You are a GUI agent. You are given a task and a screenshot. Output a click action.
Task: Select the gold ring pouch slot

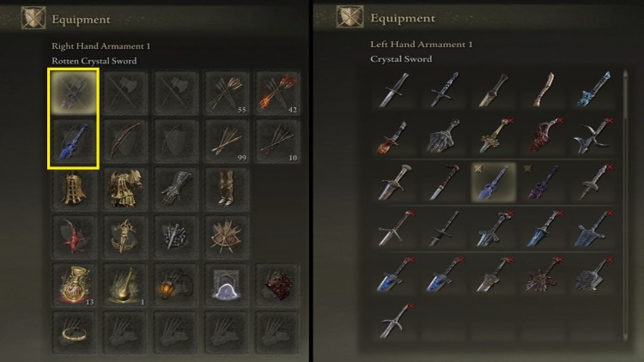tap(74, 333)
